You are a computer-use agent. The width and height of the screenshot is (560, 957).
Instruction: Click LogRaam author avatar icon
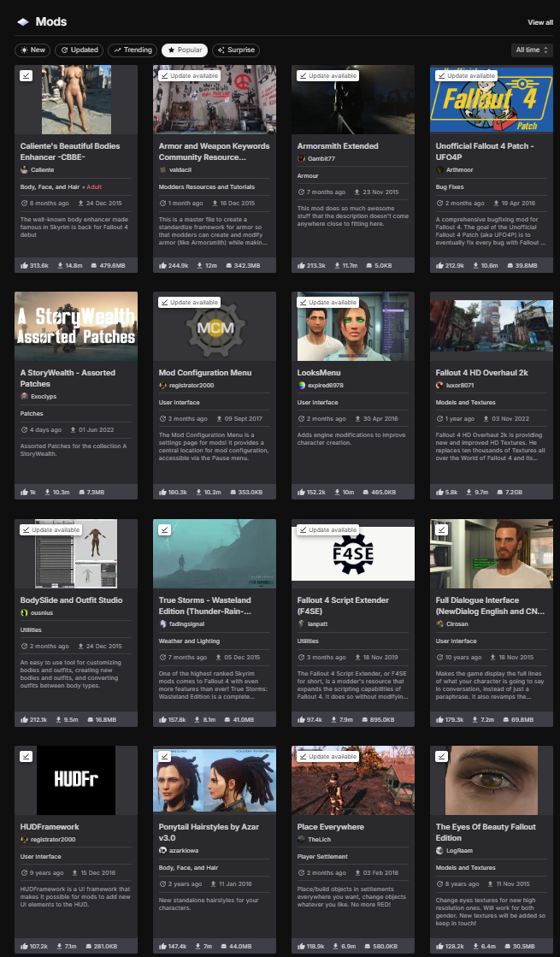pos(439,850)
